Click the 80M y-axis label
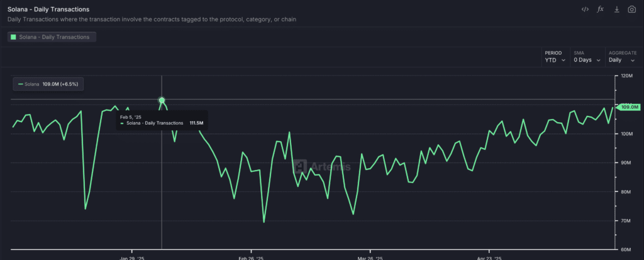 pyautogui.click(x=627, y=192)
